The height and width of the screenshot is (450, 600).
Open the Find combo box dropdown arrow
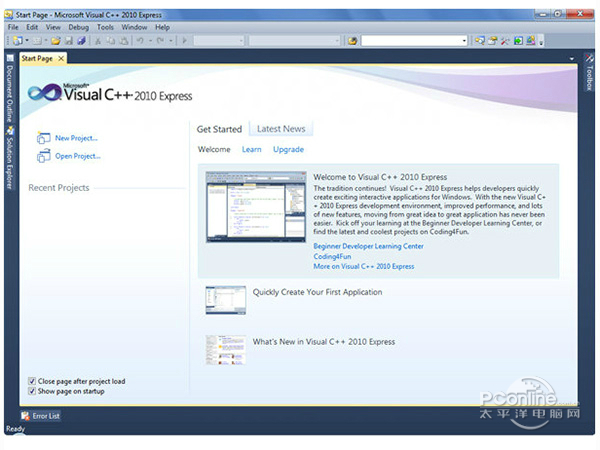(464, 41)
